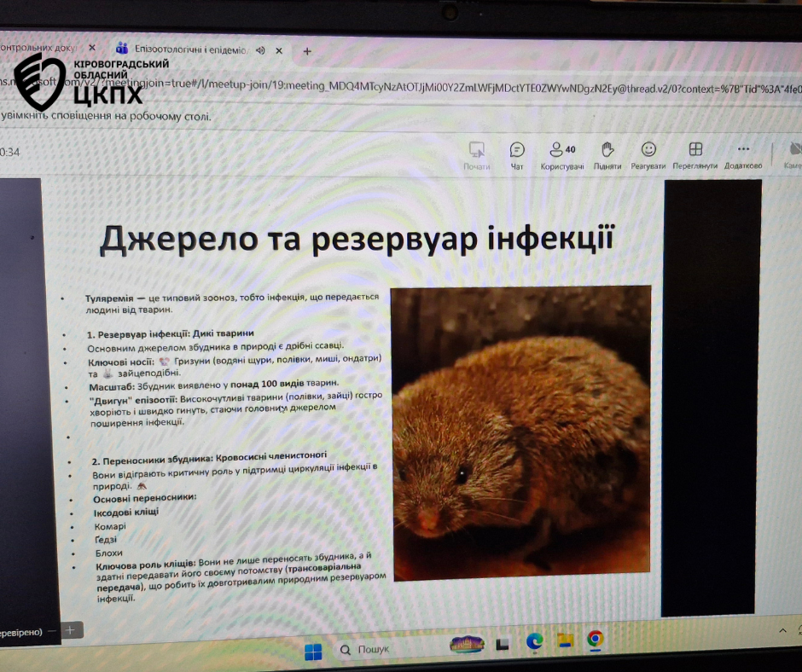
Task: Open a new browser tab
Action: [307, 51]
